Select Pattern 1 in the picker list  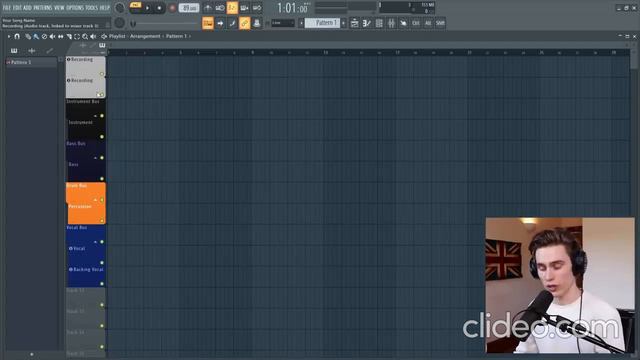31,62
